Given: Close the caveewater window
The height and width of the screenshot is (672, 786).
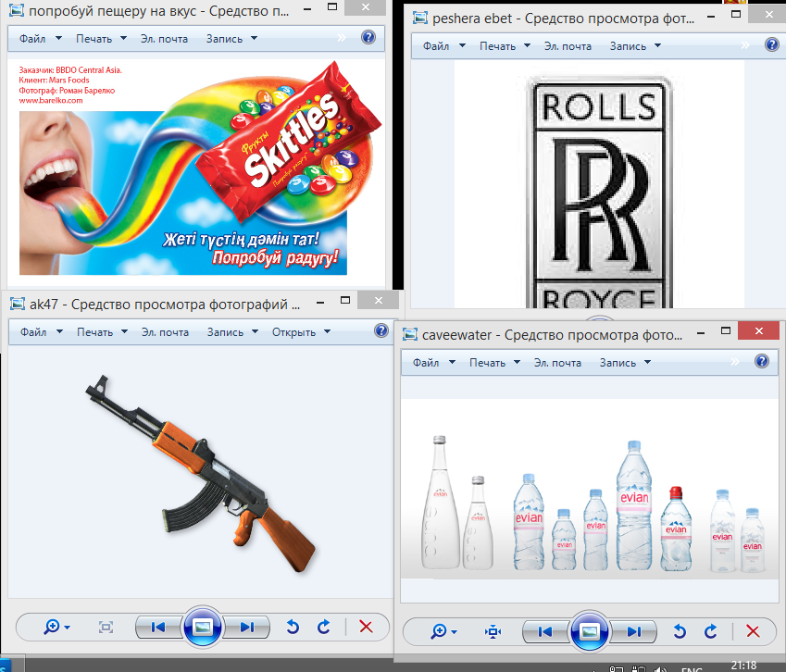Looking at the screenshot, I should [759, 330].
